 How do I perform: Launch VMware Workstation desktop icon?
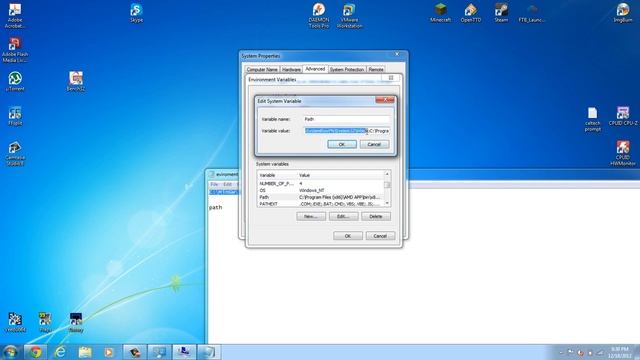(349, 16)
